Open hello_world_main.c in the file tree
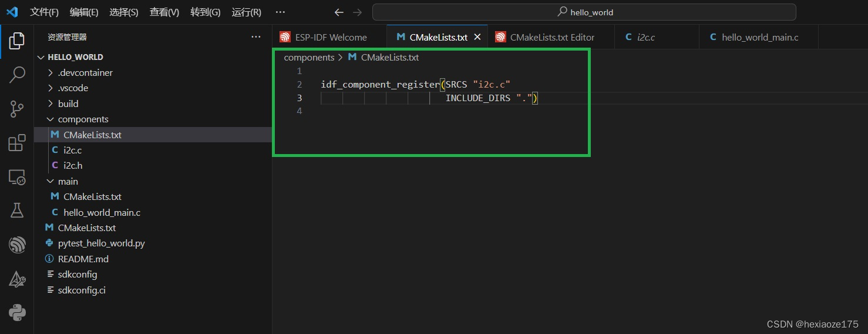Screen dimensions: 868x334 [x=153, y=212]
